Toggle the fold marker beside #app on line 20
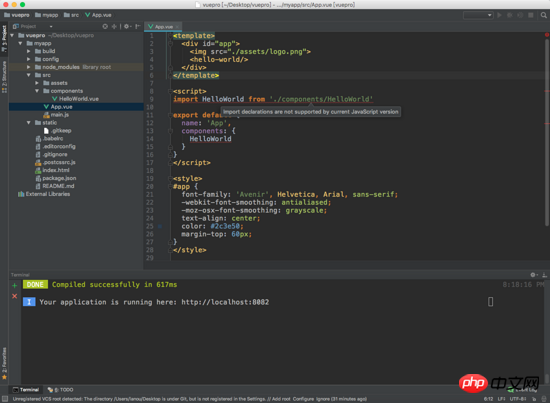 170,187
